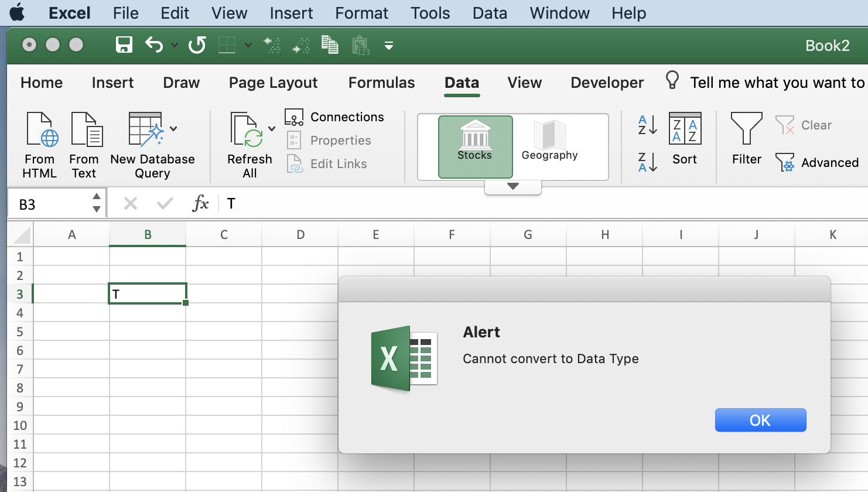
Task: Open the Tools menu in menu bar
Action: pyautogui.click(x=430, y=13)
